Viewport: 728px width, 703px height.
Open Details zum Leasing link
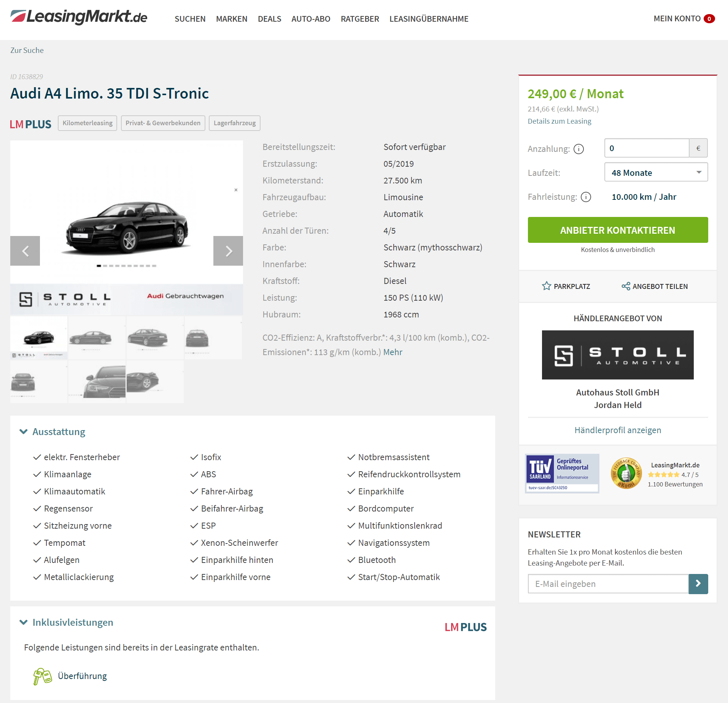(x=559, y=121)
